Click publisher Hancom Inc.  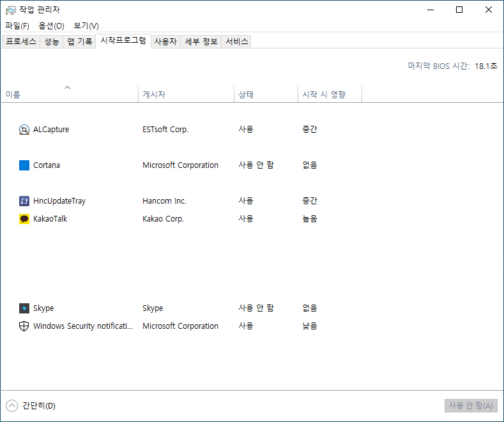pyautogui.click(x=164, y=201)
